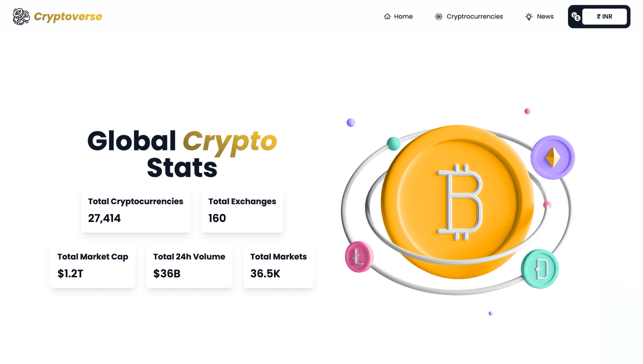Click the teal Dogecoin coin
This screenshot has height=364, width=643.
[x=539, y=269]
